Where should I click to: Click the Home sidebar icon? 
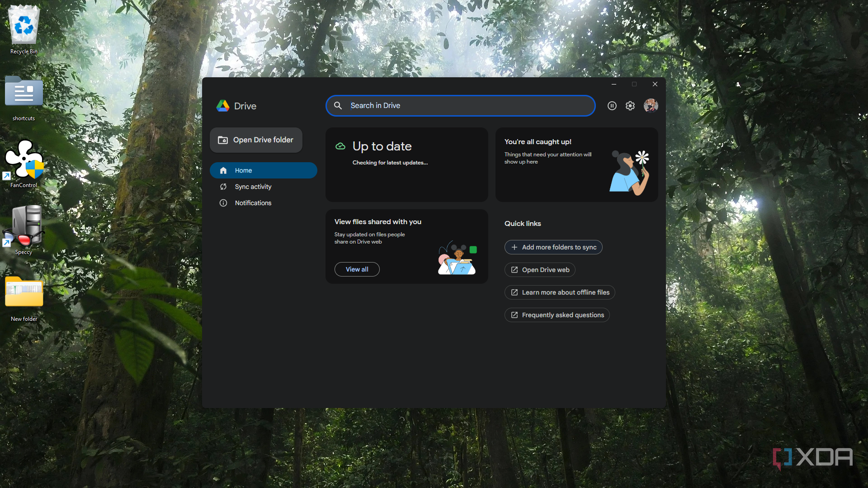tap(223, 170)
